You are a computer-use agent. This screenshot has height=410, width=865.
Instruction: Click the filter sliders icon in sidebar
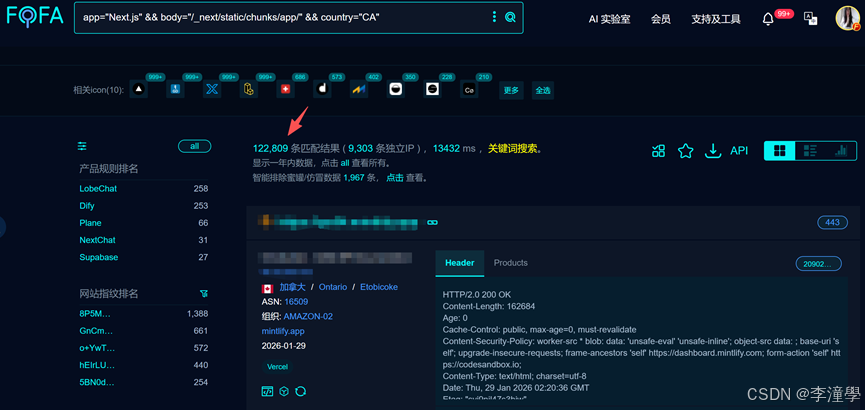coord(82,146)
